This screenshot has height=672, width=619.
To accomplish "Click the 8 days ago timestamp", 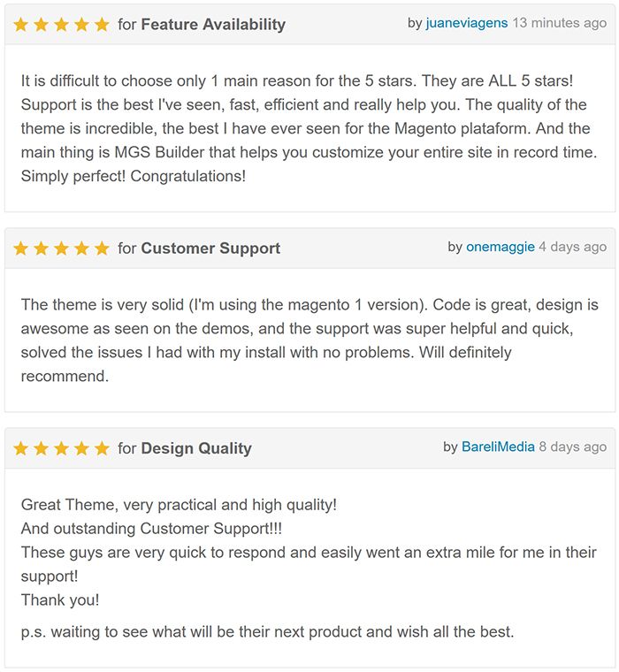I will 573,447.
